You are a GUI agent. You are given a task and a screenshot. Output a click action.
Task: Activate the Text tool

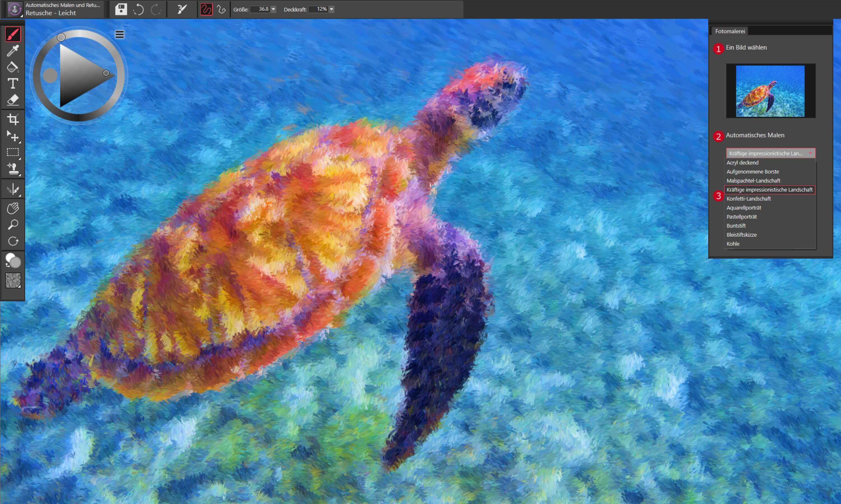coord(13,83)
